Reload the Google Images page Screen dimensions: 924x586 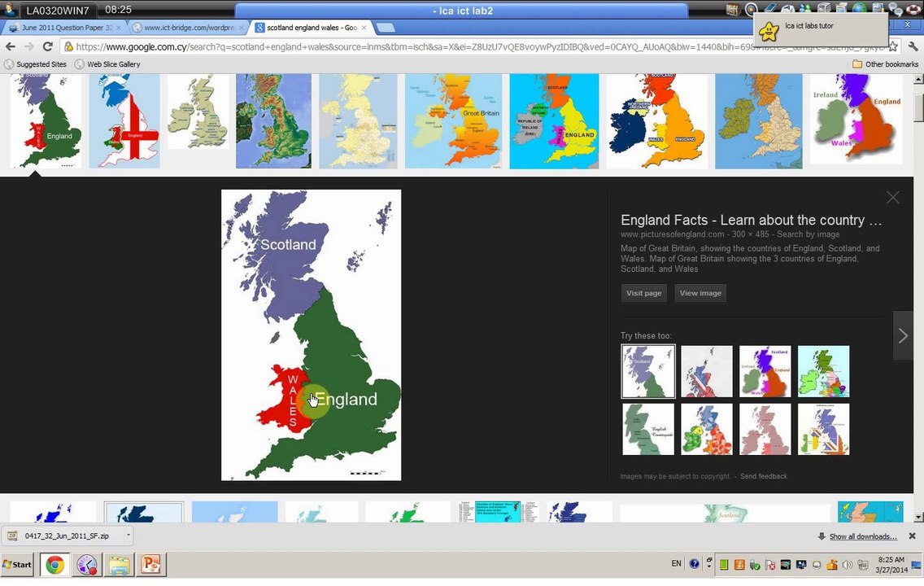47,46
